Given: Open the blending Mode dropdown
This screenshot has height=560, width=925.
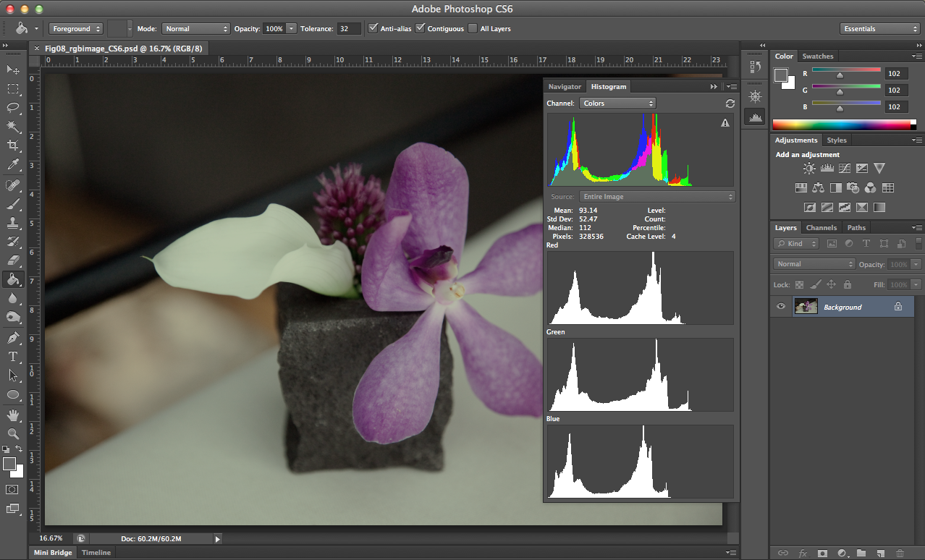Looking at the screenshot, I should click(195, 29).
